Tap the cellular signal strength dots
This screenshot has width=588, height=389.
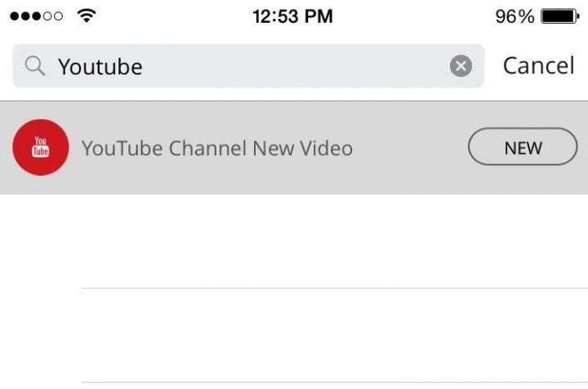tap(36, 16)
